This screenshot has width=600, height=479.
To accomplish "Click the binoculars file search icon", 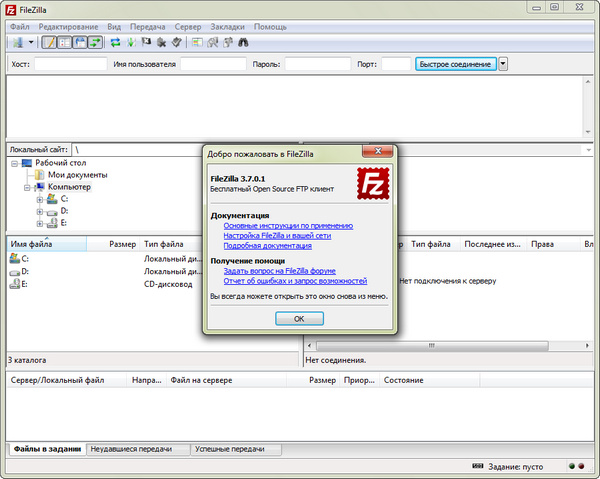I will 242,43.
